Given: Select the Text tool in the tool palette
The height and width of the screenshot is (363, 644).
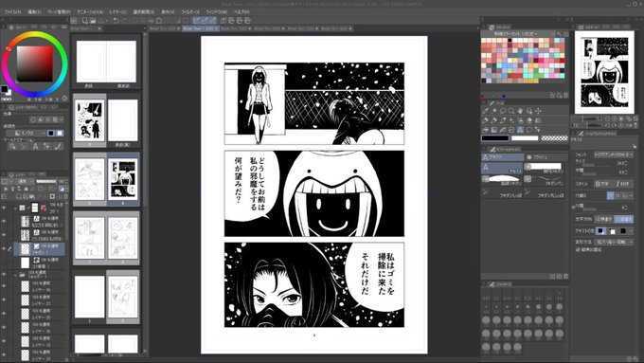Looking at the screenshot, I should [520, 130].
